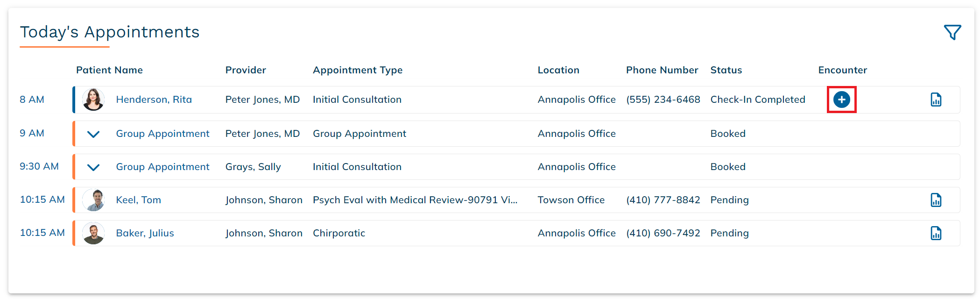The image size is (980, 299).
Task: Click the Today's Appointments heading
Action: click(x=109, y=32)
